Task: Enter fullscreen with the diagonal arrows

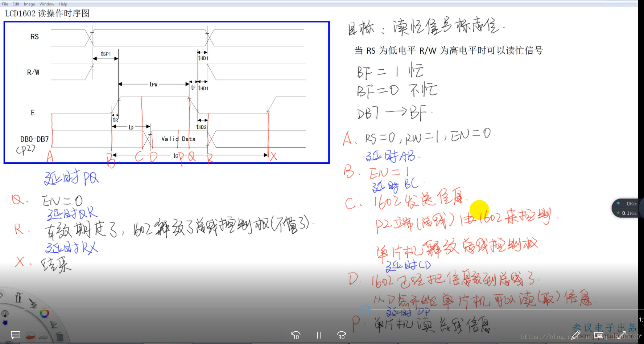Action: pyautogui.click(x=622, y=335)
